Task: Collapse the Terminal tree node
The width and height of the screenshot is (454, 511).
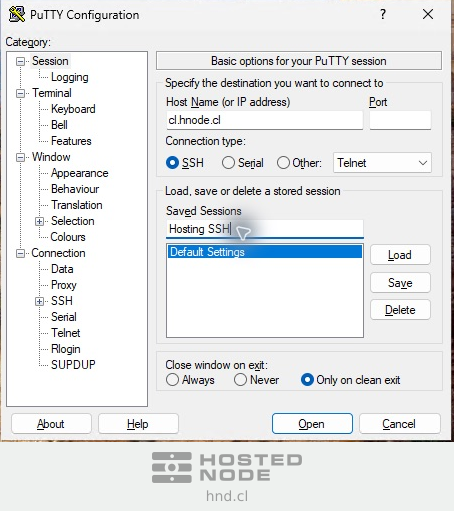Action: click(20, 93)
